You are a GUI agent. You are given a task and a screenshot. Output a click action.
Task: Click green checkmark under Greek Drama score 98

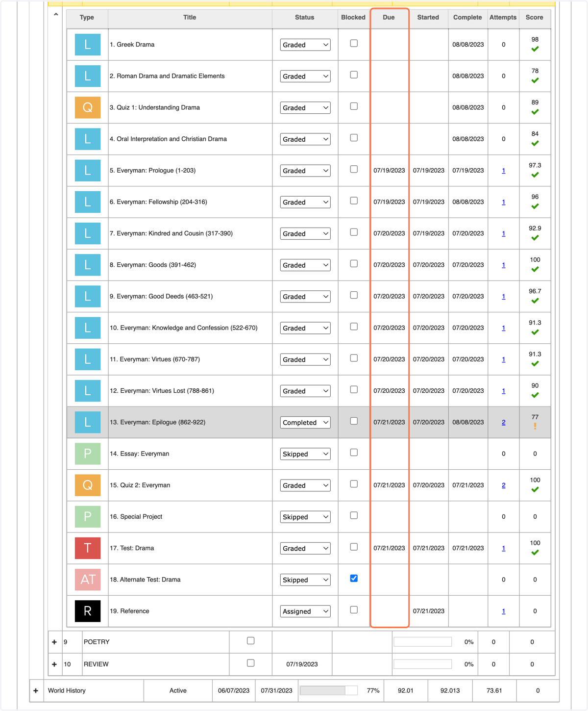[535, 49]
